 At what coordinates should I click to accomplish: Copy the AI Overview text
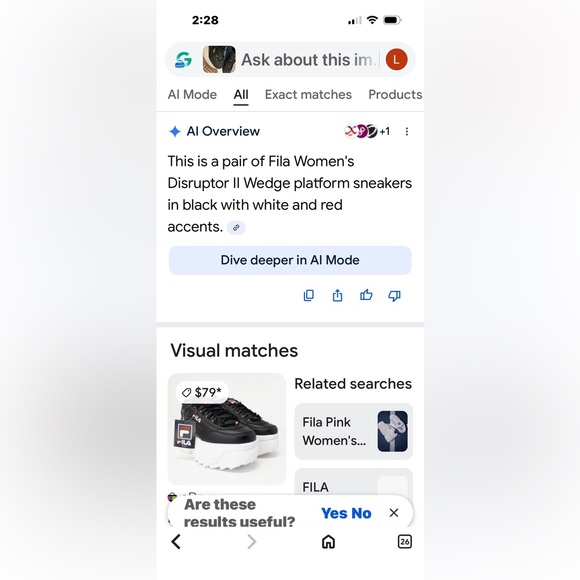(308, 295)
